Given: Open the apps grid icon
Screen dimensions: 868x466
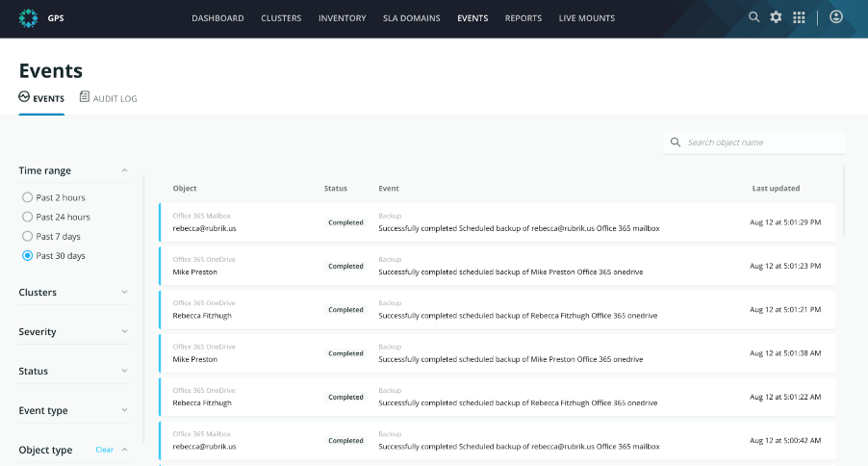Looking at the screenshot, I should tap(799, 17).
